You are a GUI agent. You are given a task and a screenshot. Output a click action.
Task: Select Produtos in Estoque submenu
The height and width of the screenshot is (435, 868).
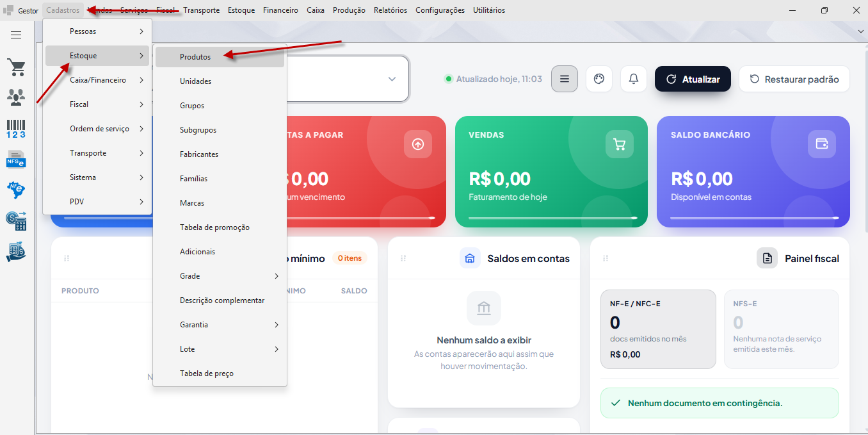(x=220, y=57)
